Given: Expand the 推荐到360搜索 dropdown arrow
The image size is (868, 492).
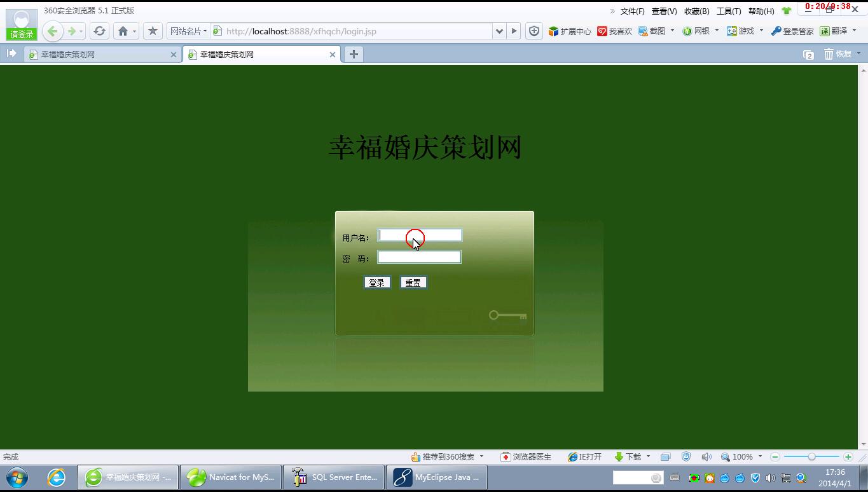Looking at the screenshot, I should click(481, 456).
